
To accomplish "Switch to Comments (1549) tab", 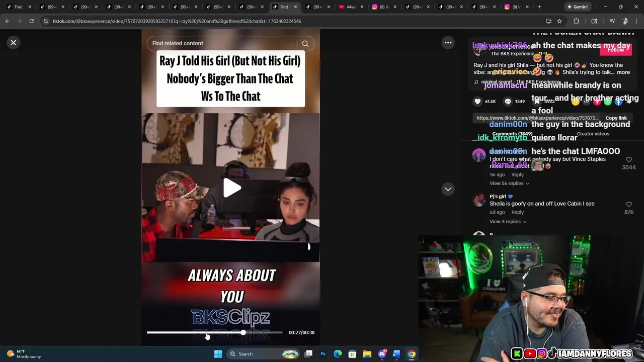I will [x=512, y=134].
